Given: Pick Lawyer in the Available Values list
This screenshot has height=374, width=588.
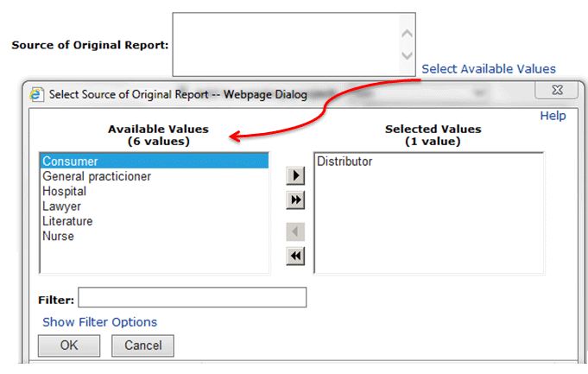Looking at the screenshot, I should pyautogui.click(x=61, y=206).
